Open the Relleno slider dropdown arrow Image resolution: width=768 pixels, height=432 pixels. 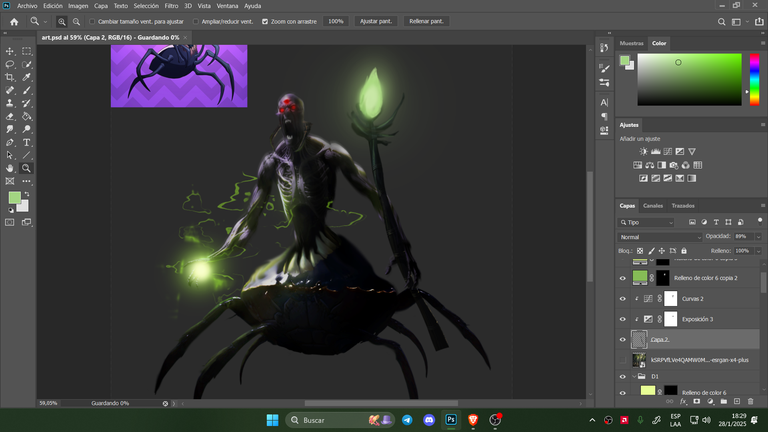(759, 251)
